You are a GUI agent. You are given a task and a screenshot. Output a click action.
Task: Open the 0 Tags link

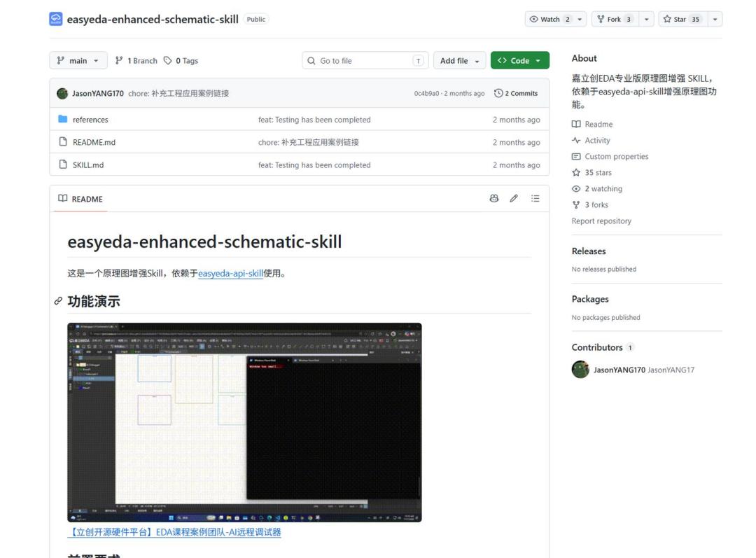click(x=181, y=61)
